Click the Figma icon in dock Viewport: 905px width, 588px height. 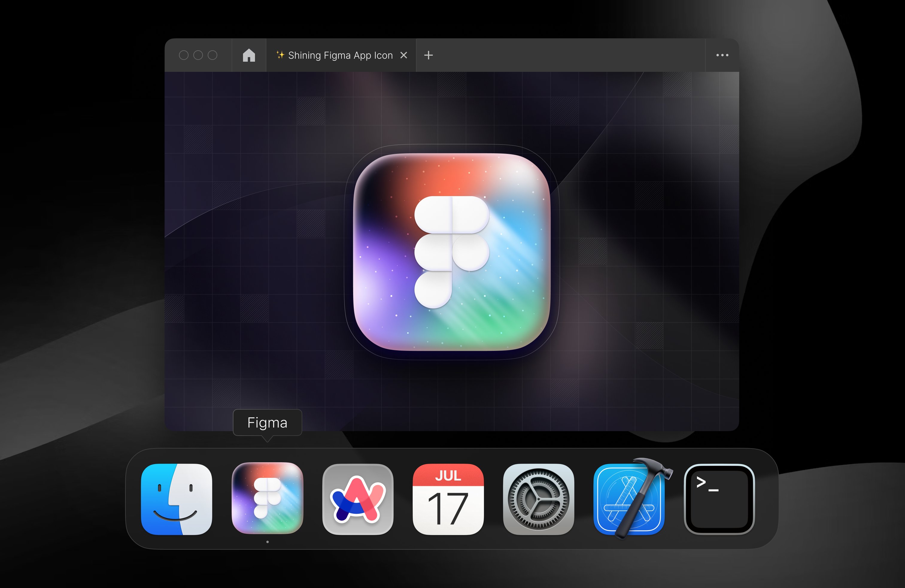(267, 498)
